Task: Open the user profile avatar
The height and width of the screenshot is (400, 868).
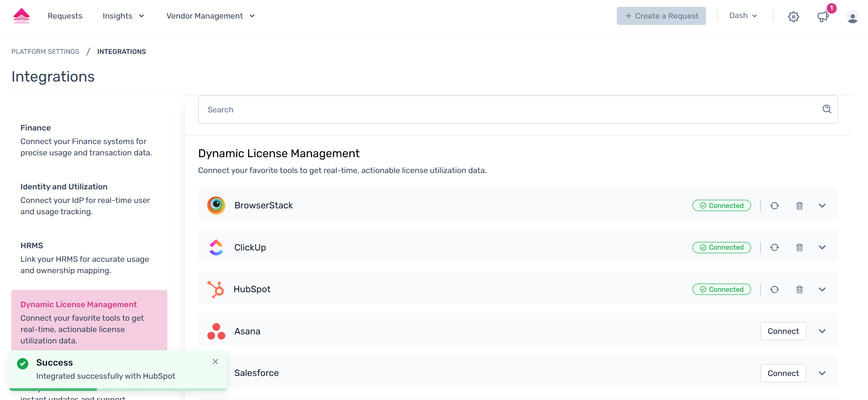Action: click(x=852, y=17)
